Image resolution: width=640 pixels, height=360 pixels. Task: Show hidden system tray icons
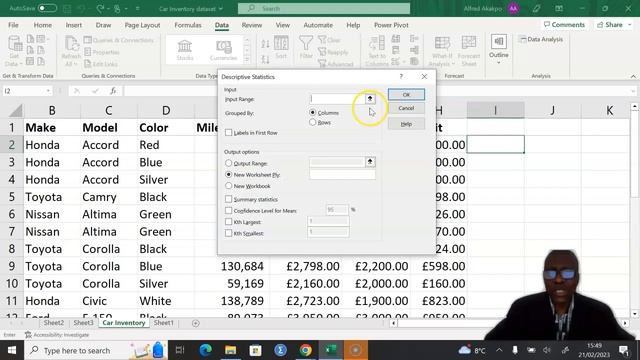499,350
